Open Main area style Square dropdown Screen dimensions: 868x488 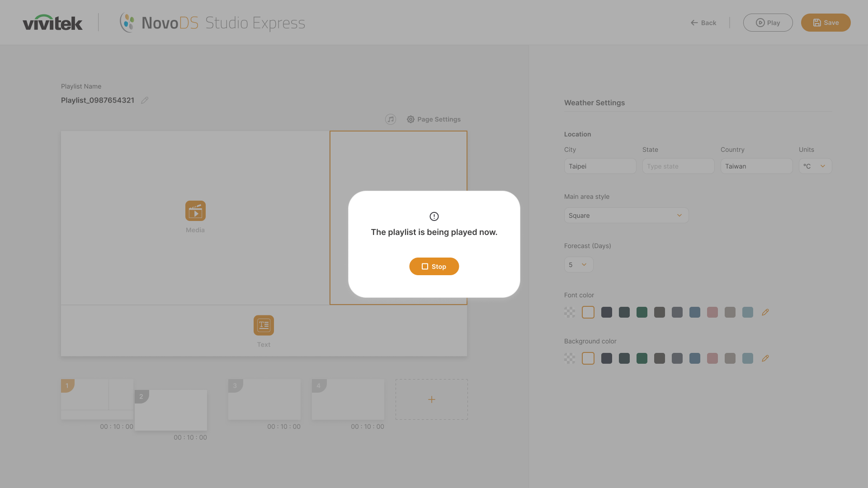pos(626,216)
